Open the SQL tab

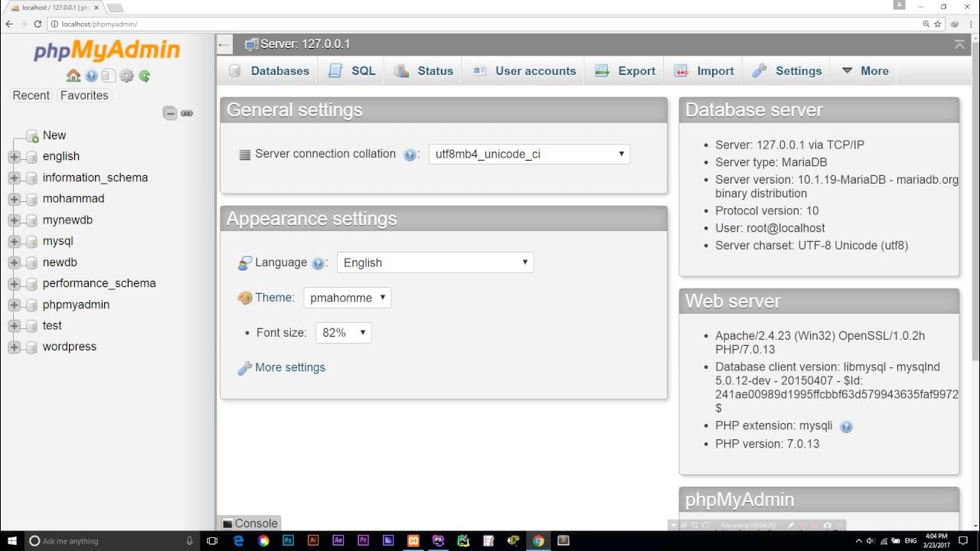pos(353,71)
